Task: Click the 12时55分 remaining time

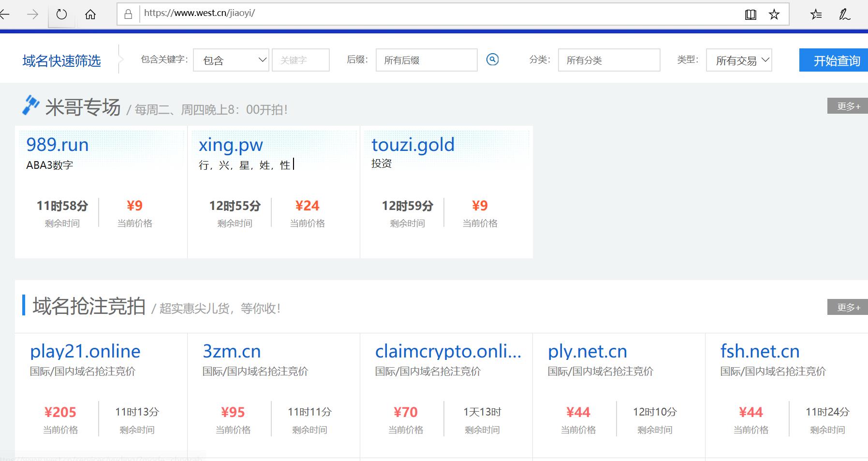Action: coord(235,206)
